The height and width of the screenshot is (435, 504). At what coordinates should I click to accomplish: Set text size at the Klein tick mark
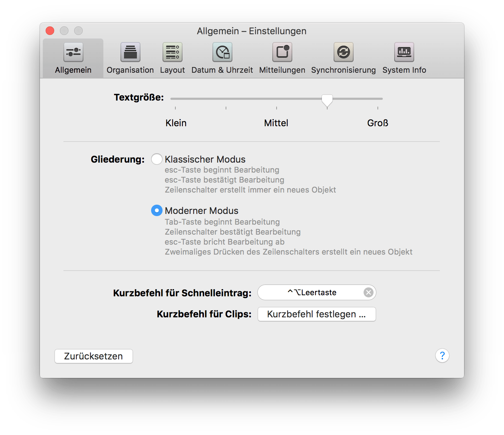pyautogui.click(x=175, y=99)
